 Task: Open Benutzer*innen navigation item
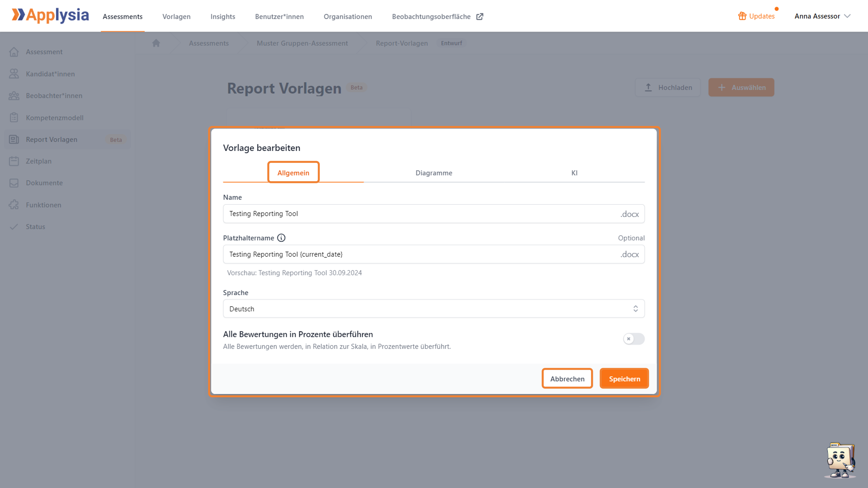279,17
